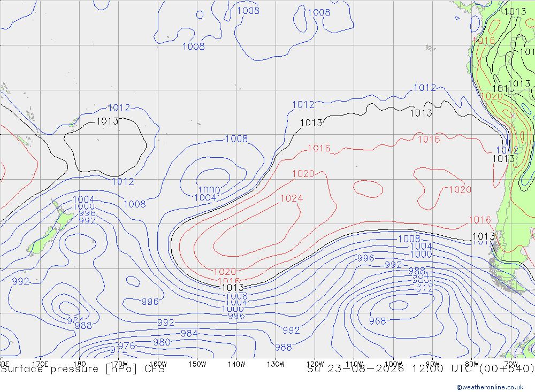Click the 160W longitude label
This screenshot has height=392, width=535.
[158, 364]
